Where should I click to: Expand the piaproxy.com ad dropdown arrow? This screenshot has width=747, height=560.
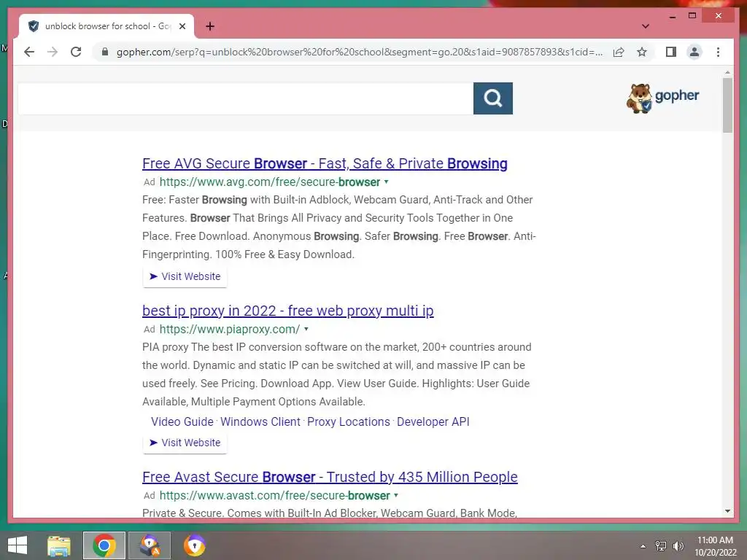(x=306, y=329)
